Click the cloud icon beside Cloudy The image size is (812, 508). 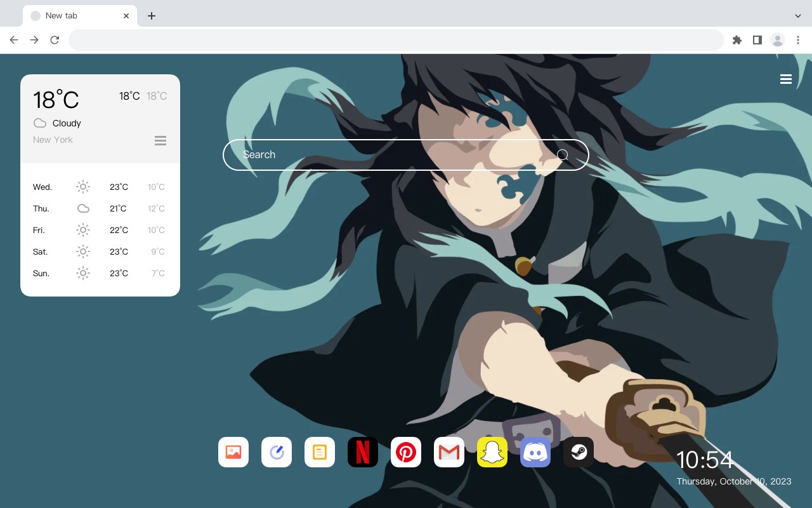[40, 123]
